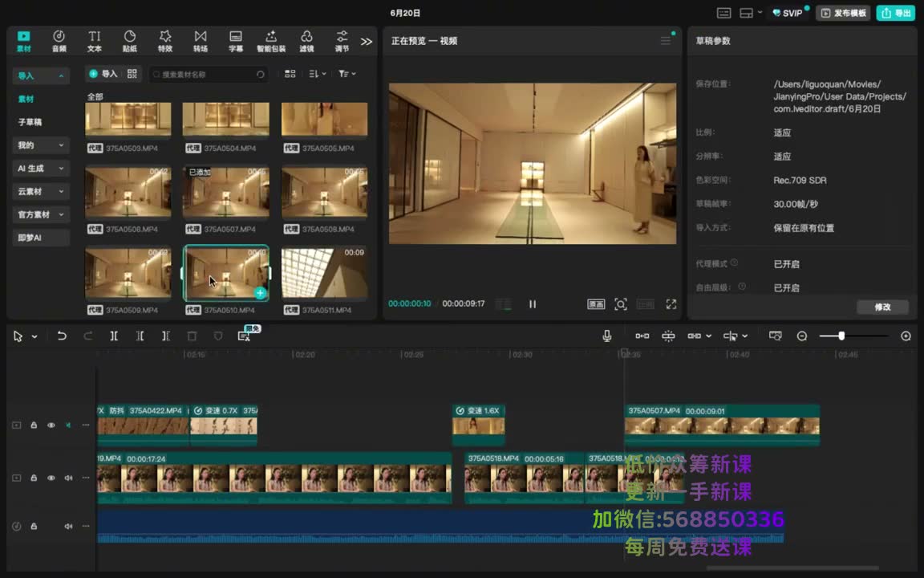This screenshot has height=578, width=924.
Task: Click the preview focus/zoom-scan icon
Action: coord(621,303)
